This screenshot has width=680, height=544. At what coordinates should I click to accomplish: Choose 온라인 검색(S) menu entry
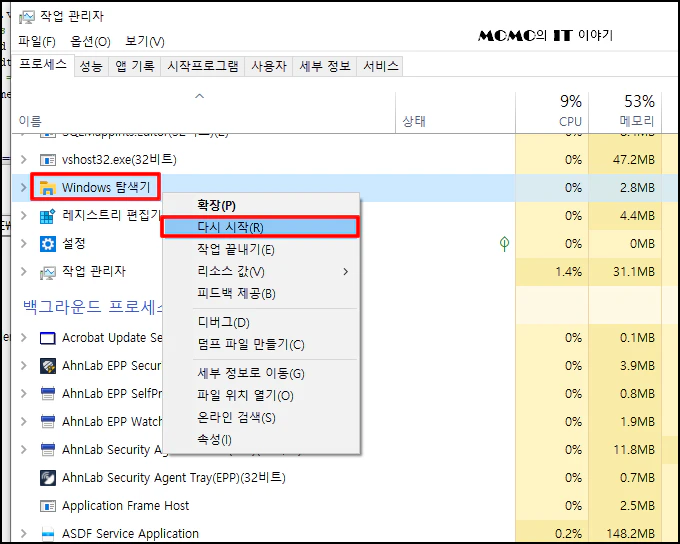pos(261,417)
